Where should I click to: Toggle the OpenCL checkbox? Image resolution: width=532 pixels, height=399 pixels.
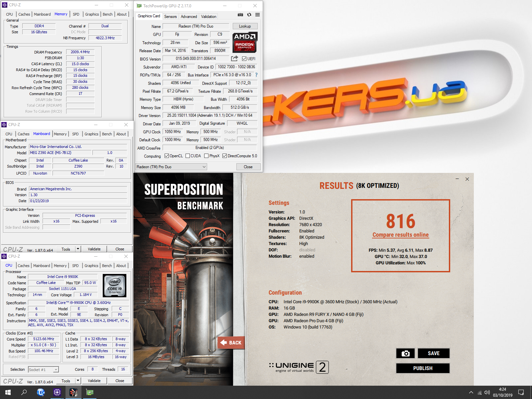coord(167,156)
